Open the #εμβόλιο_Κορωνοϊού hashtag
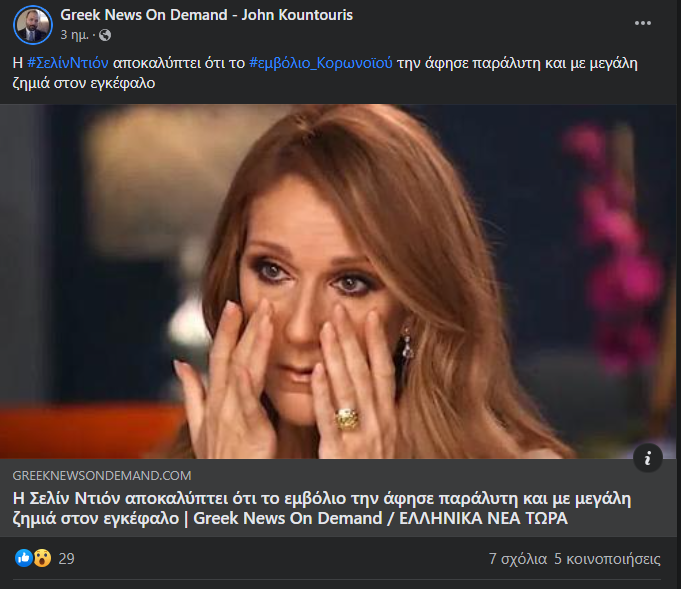 [x=321, y=63]
